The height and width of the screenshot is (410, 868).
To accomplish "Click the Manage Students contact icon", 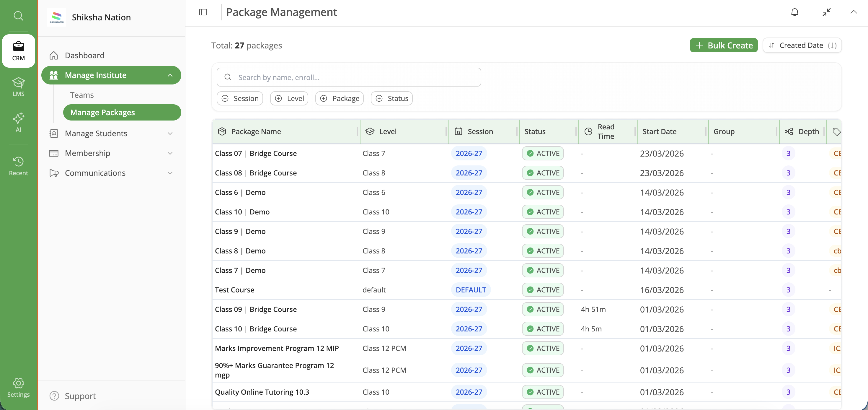I will pyautogui.click(x=53, y=133).
